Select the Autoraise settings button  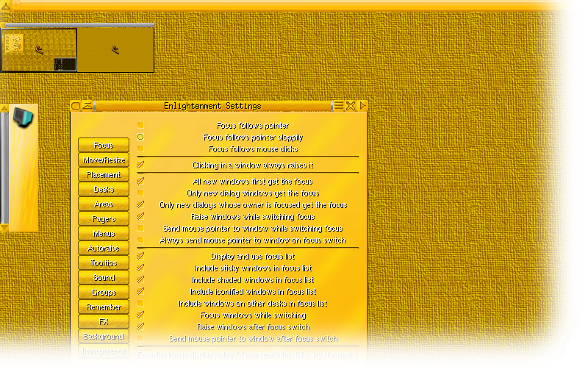pyautogui.click(x=104, y=248)
